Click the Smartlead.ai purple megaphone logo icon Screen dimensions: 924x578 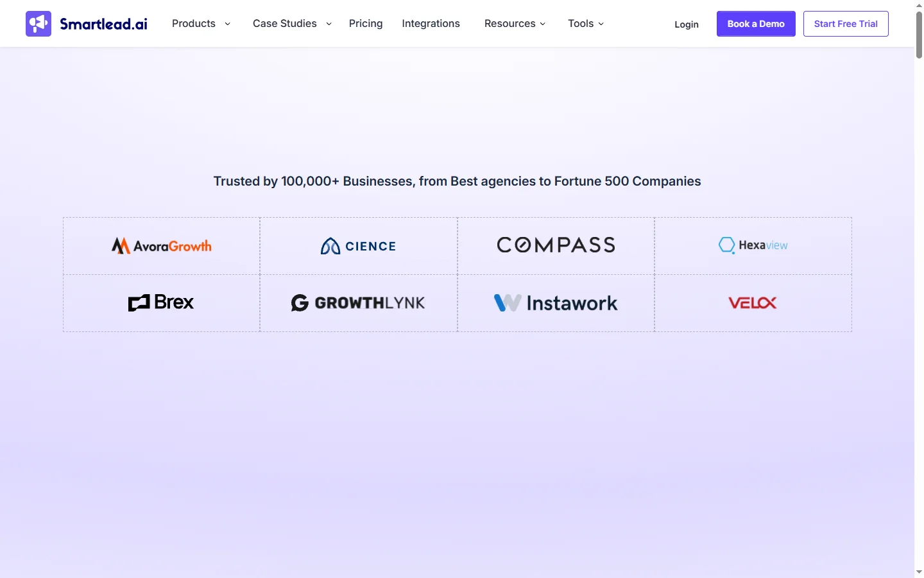click(38, 24)
